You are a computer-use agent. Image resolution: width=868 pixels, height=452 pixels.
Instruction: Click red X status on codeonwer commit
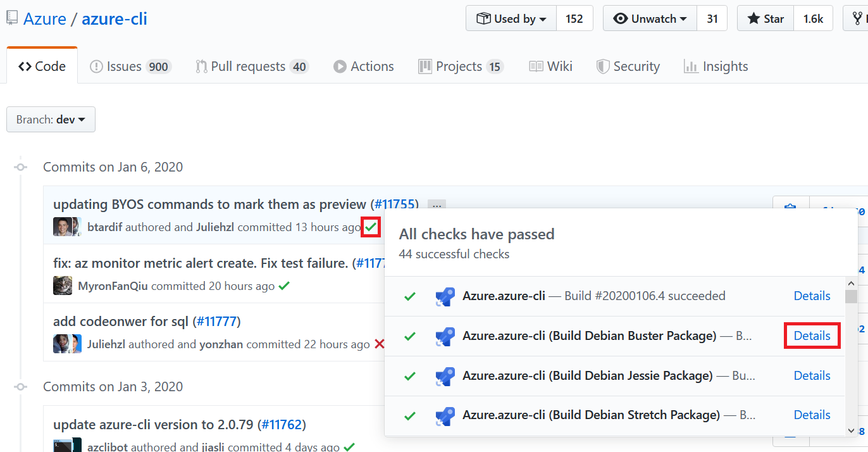380,344
